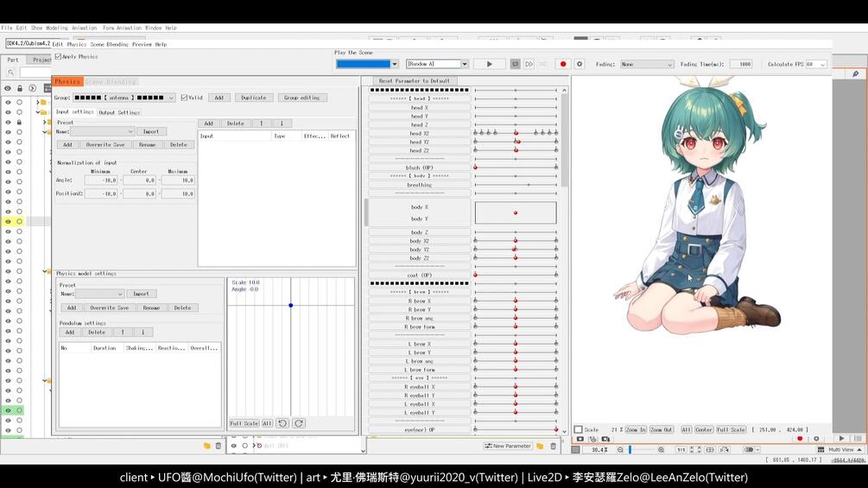Toggle the Scale checkbox under preview
Screen dimensions: 868x488
point(579,429)
